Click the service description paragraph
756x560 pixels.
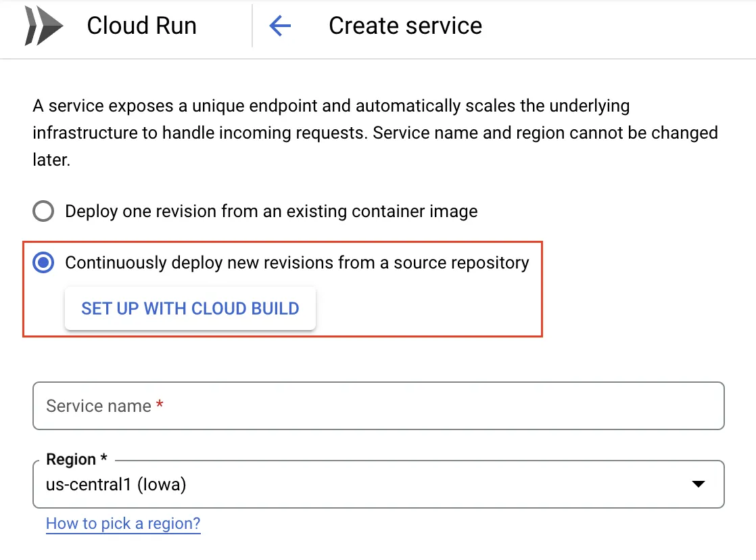375,133
